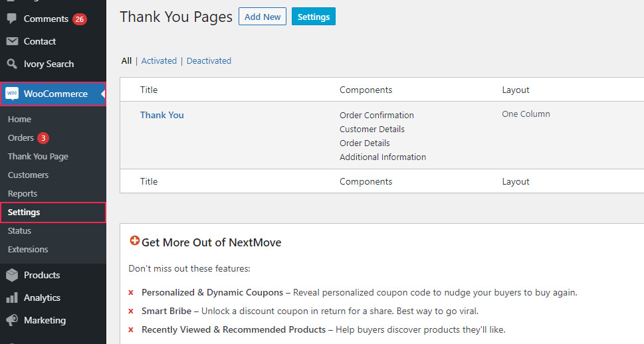Open Thank You Page submenu
The height and width of the screenshot is (344, 644).
click(38, 157)
